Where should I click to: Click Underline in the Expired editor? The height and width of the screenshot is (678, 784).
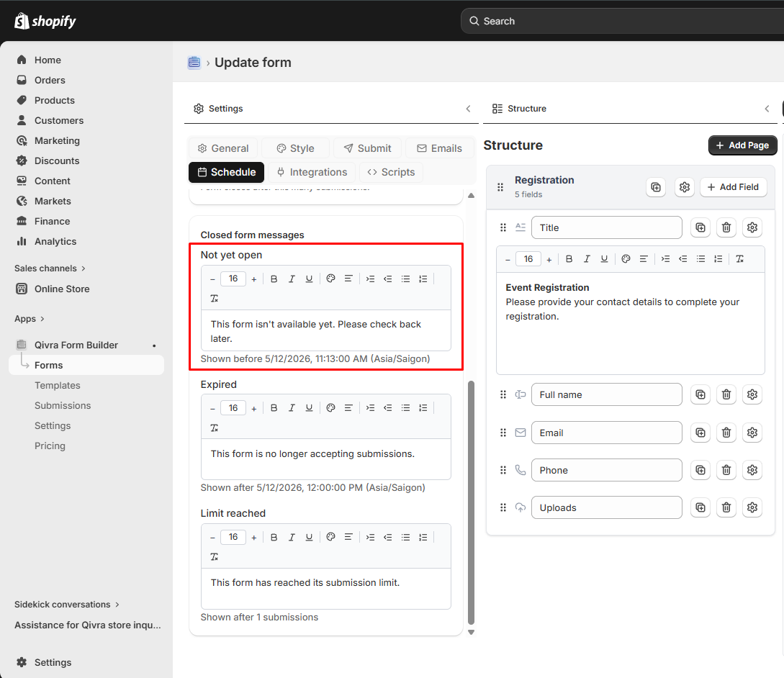pyautogui.click(x=309, y=408)
